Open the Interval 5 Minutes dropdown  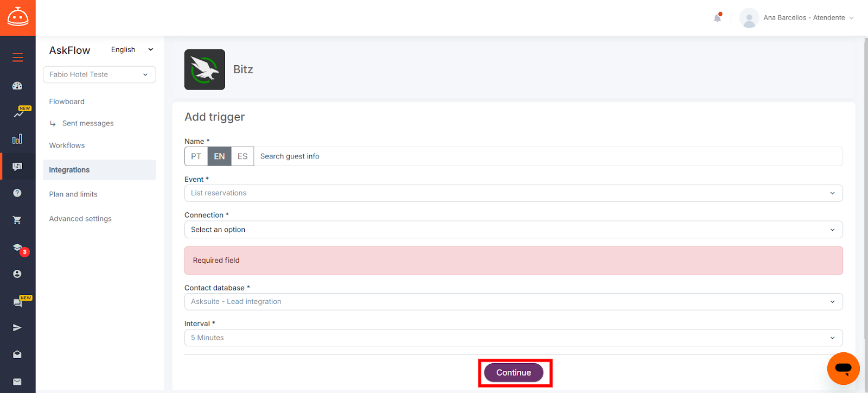tap(513, 338)
